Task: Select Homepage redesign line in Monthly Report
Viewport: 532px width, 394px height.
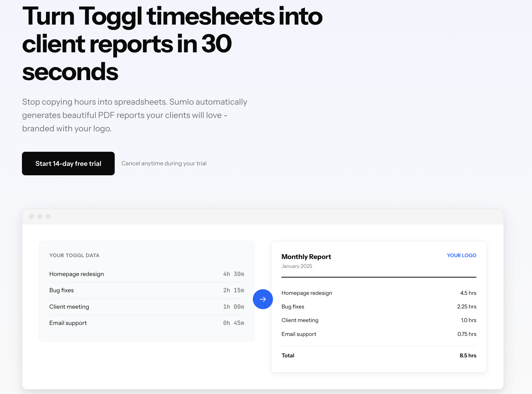Action: 379,293
